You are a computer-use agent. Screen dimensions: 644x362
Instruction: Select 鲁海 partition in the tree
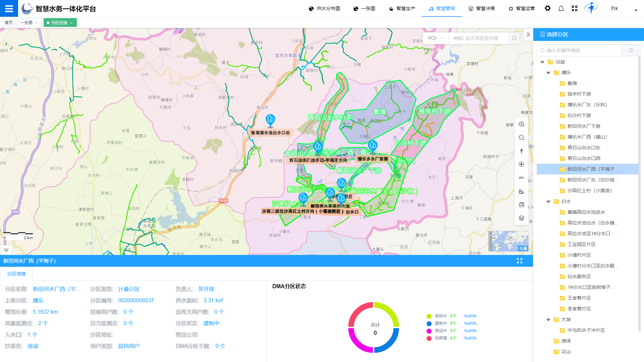(572, 83)
